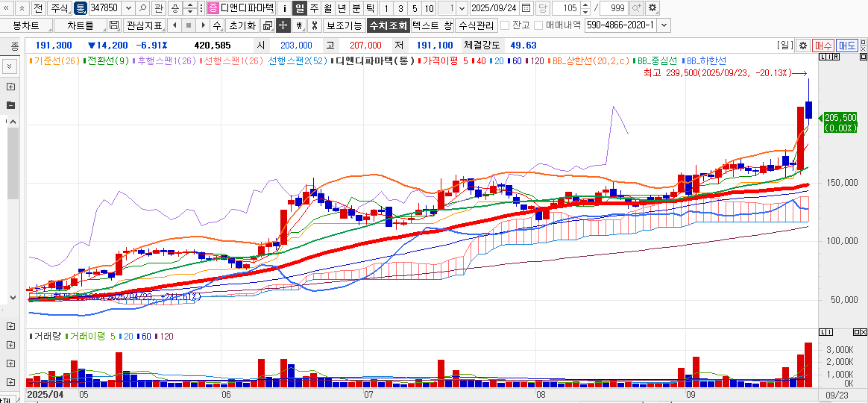This screenshot has height=403, width=868.
Task: Enable the 잔고 checkbox
Action: pos(506,25)
